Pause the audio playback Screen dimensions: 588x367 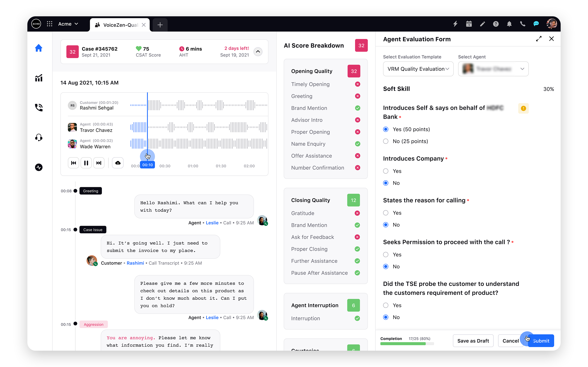(x=86, y=163)
